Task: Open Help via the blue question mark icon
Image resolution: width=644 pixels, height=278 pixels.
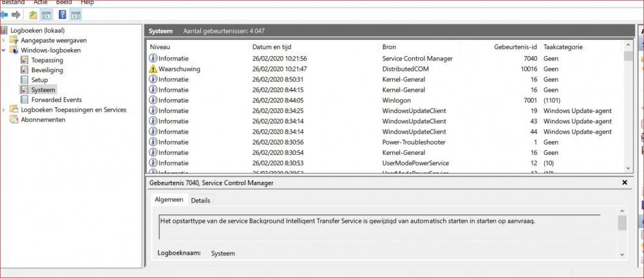Action: click(62, 14)
